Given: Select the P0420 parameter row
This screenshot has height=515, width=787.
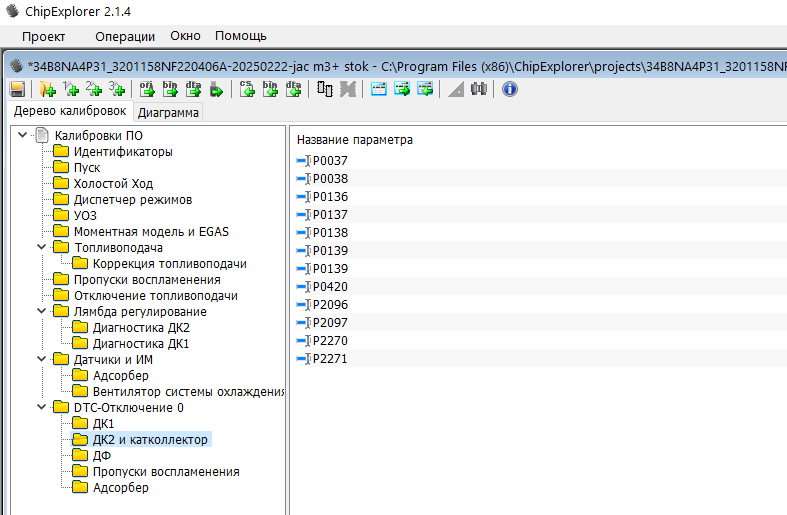Looking at the screenshot, I should click(x=329, y=286).
